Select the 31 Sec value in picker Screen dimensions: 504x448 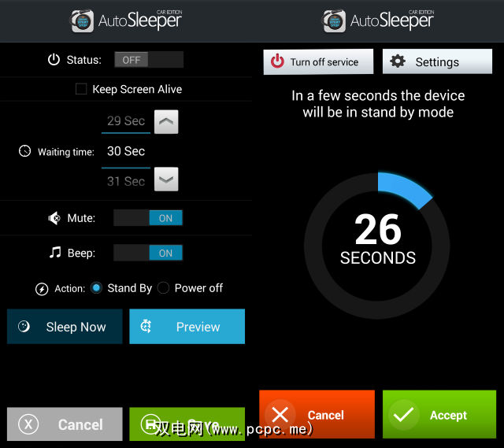coord(126,182)
